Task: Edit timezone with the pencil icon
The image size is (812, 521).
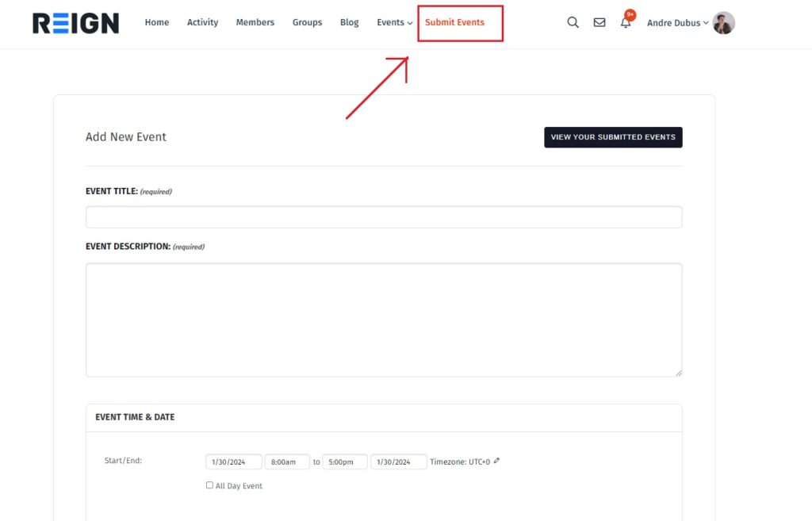Action: coord(496,461)
